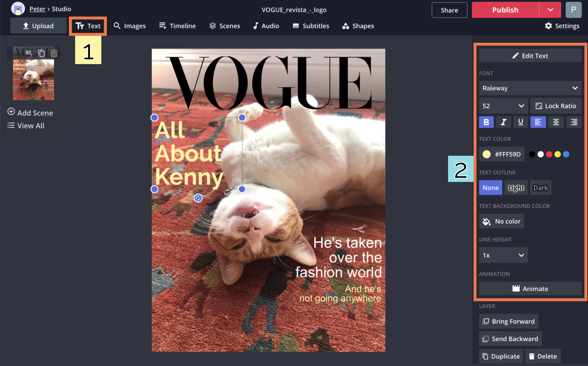Click the Underline formatting icon
The height and width of the screenshot is (366, 588).
tap(520, 122)
